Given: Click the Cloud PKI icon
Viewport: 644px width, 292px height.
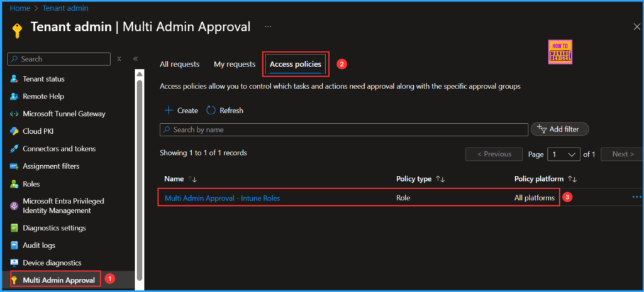Looking at the screenshot, I should pyautogui.click(x=14, y=131).
